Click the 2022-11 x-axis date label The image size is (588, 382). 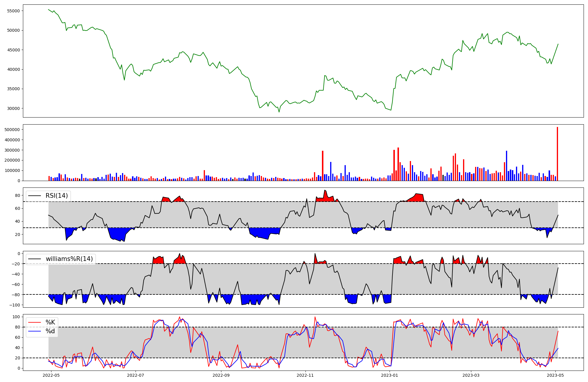pyautogui.click(x=305, y=375)
